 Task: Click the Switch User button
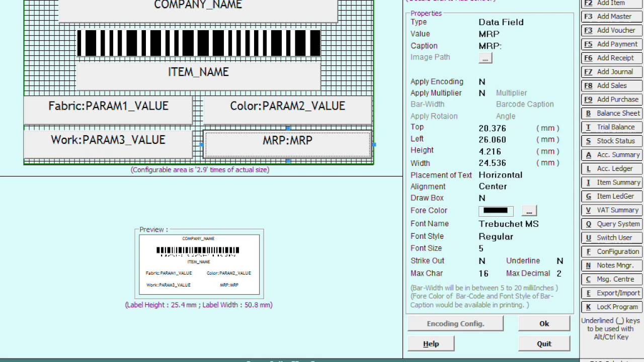(x=611, y=238)
